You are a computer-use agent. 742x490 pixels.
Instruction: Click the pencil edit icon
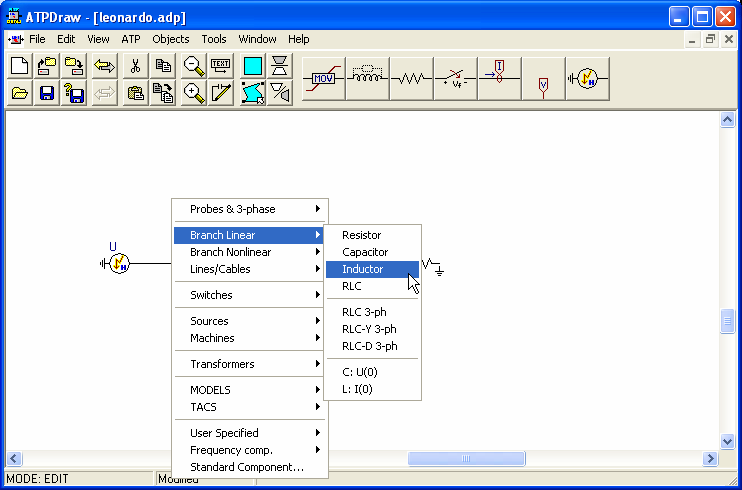tap(221, 92)
